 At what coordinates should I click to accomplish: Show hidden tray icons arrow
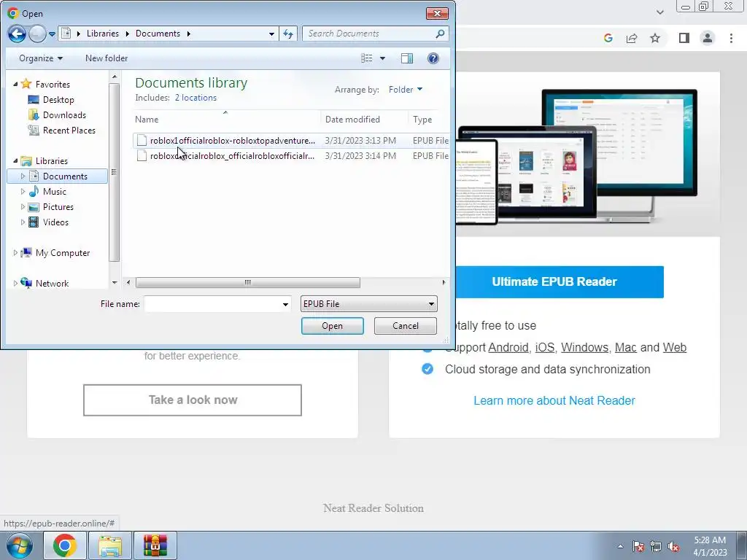coord(620,546)
